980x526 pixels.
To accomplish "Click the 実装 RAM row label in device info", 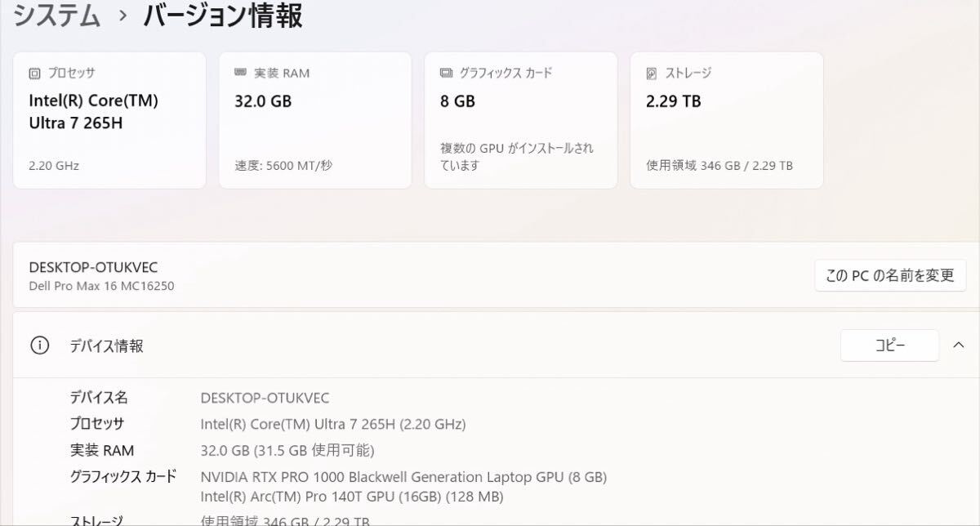I will (x=102, y=450).
